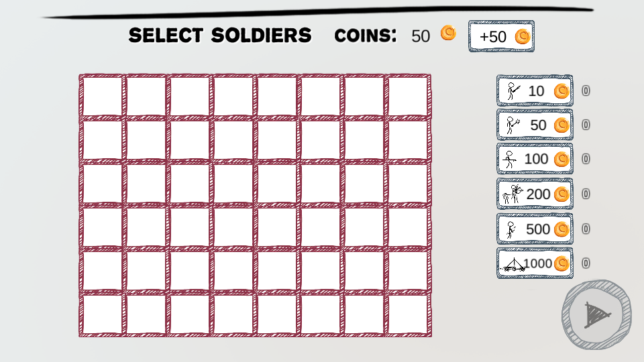The width and height of the screenshot is (644, 362).
Task: Select the top-right grid cell
Action: pyautogui.click(x=408, y=97)
